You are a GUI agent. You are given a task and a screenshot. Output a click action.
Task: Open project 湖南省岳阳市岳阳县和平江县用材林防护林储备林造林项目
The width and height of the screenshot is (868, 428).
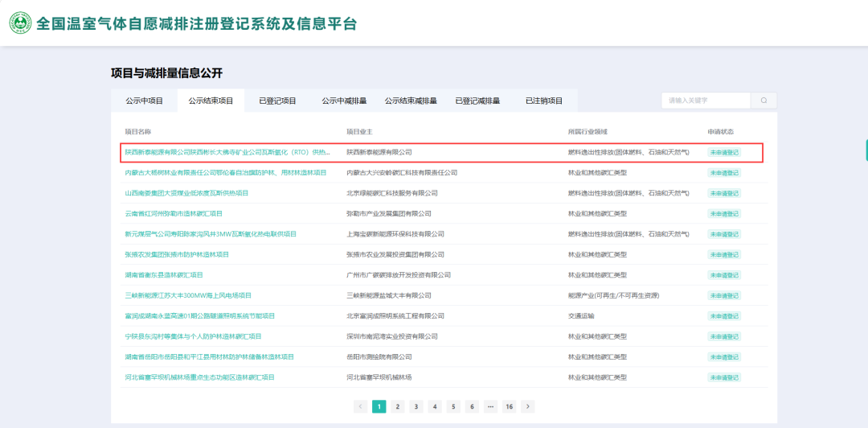point(209,357)
